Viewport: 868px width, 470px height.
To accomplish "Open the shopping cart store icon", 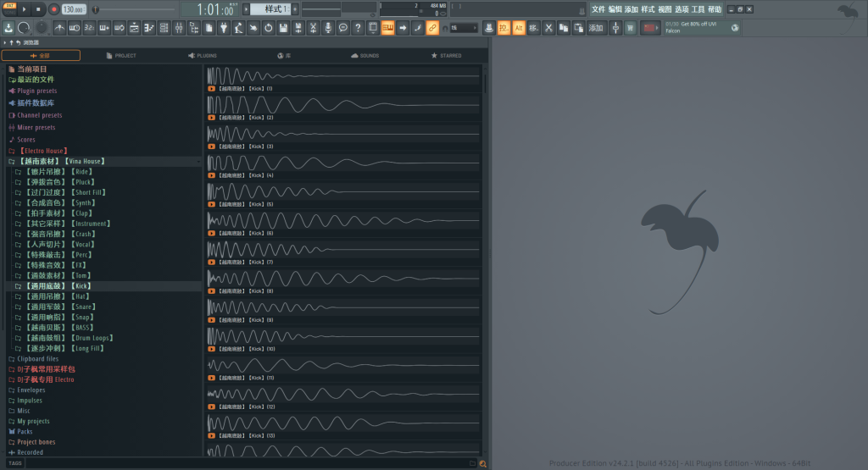I will click(630, 28).
